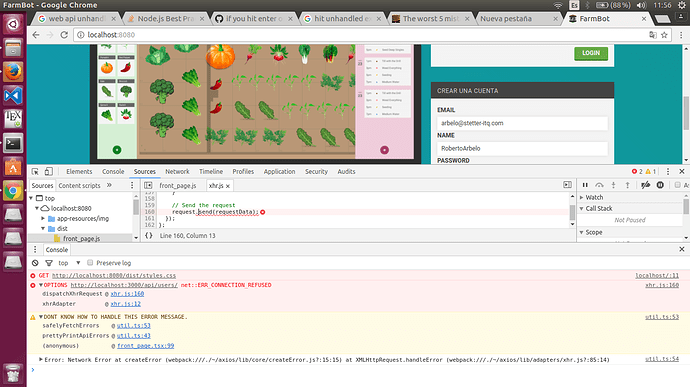Collapse the Scope section
Screen dimensions: 690x387
[x=582, y=232]
